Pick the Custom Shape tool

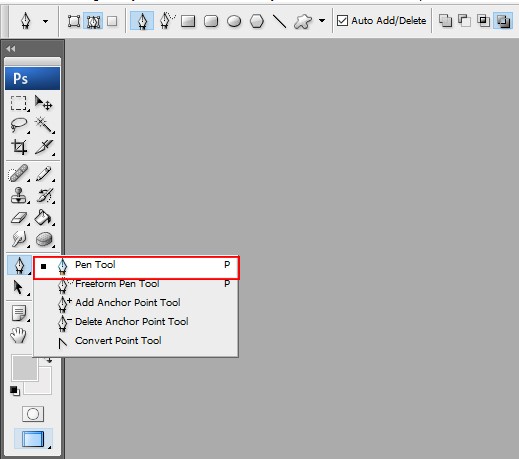click(x=303, y=21)
